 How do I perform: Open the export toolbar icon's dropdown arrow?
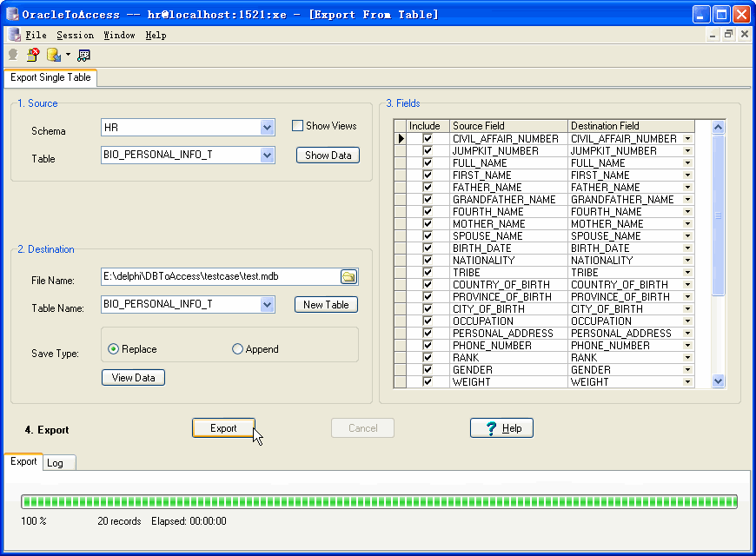68,55
